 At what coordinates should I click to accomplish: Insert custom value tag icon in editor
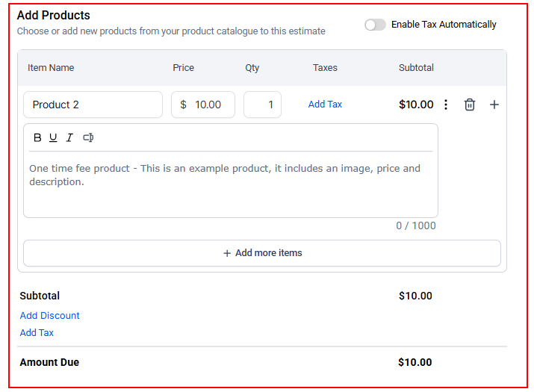[x=88, y=137]
